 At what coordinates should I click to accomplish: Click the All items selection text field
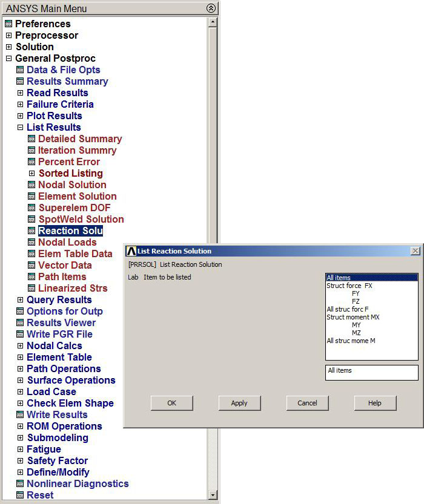pos(371,371)
